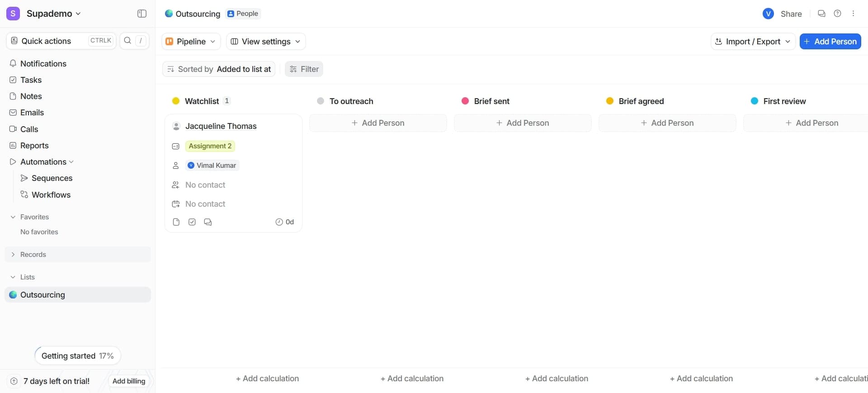Open the Import / Export dropdown
868x393 pixels.
pos(753,42)
